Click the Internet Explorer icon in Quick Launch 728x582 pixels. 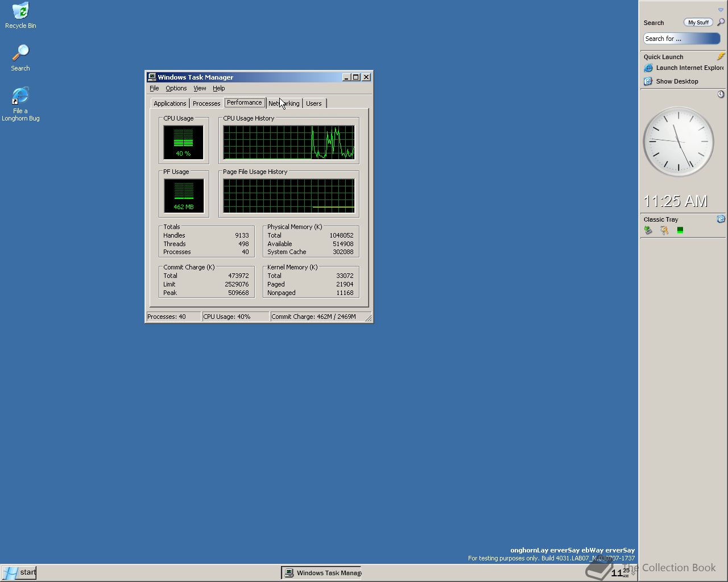[x=648, y=68]
